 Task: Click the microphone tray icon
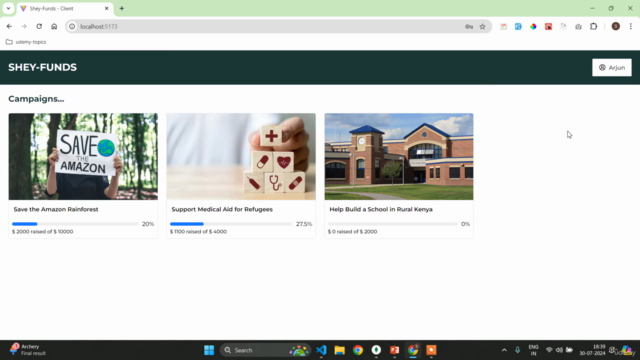(x=518, y=350)
